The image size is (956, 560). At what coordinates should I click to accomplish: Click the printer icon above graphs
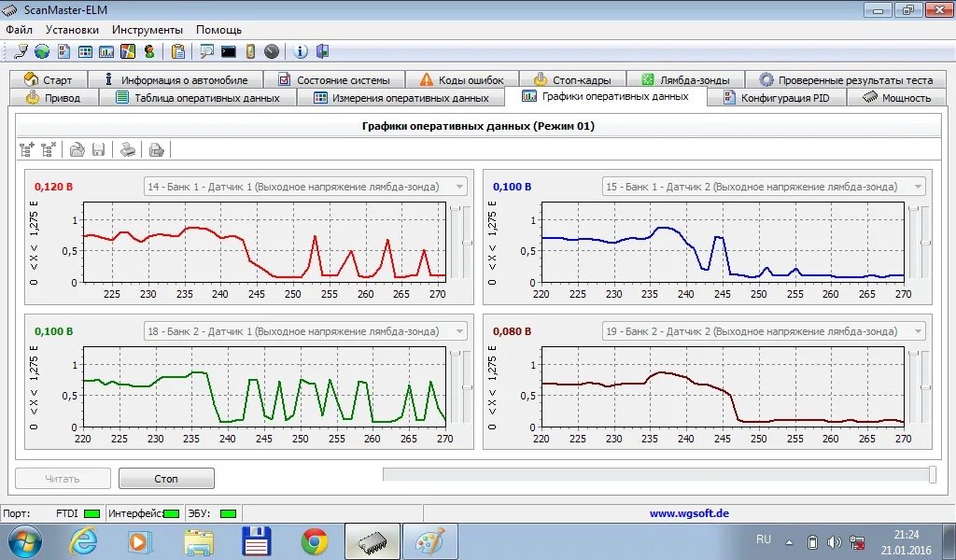[127, 149]
